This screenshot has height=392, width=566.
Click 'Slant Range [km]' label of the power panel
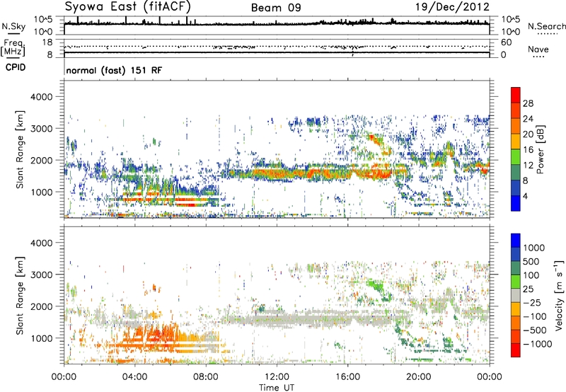click(x=20, y=149)
